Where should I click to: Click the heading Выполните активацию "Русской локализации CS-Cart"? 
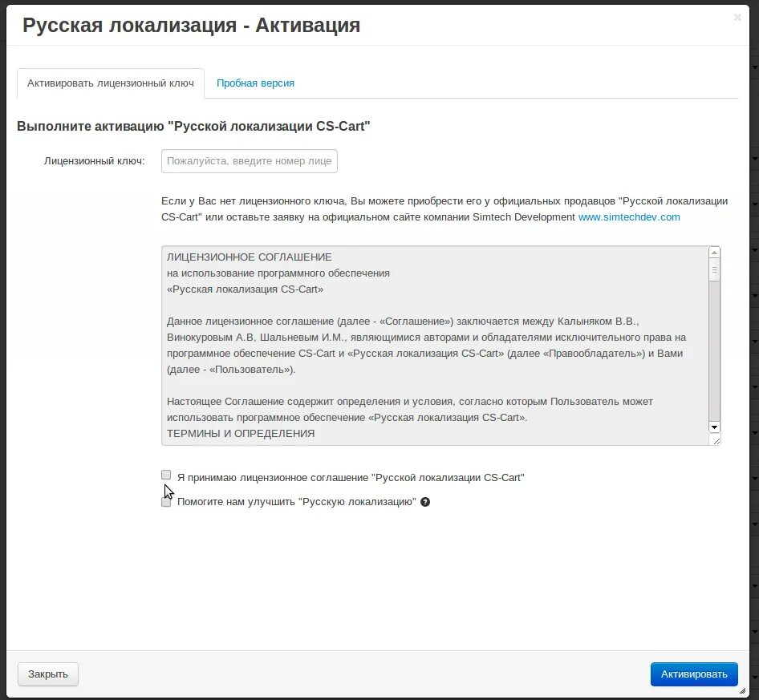click(193, 126)
